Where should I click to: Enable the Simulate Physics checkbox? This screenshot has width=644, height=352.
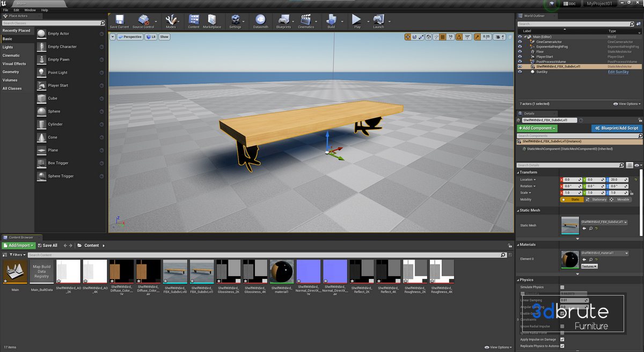[562, 288]
